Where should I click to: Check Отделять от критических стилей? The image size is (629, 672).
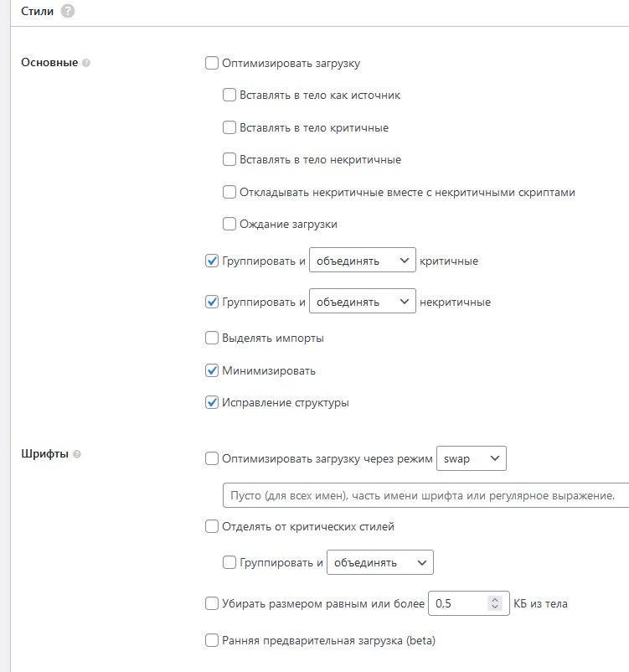[212, 527]
